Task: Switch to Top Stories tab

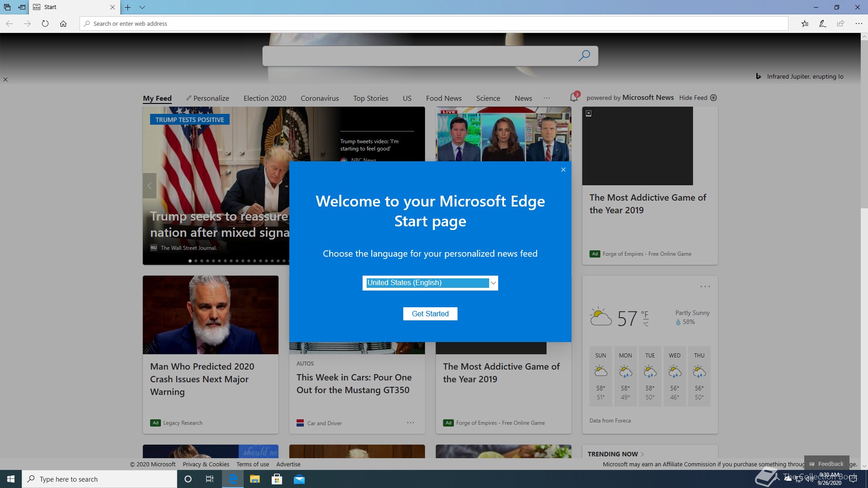Action: (371, 98)
